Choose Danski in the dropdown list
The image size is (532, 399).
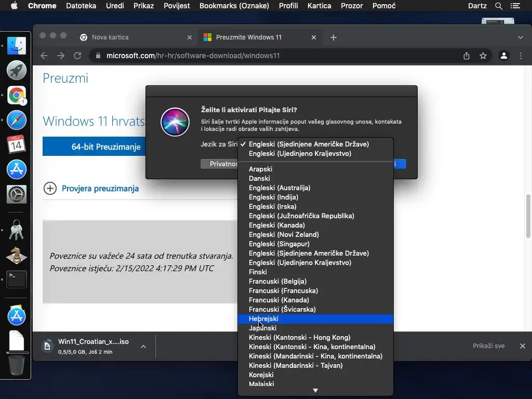pos(315,179)
